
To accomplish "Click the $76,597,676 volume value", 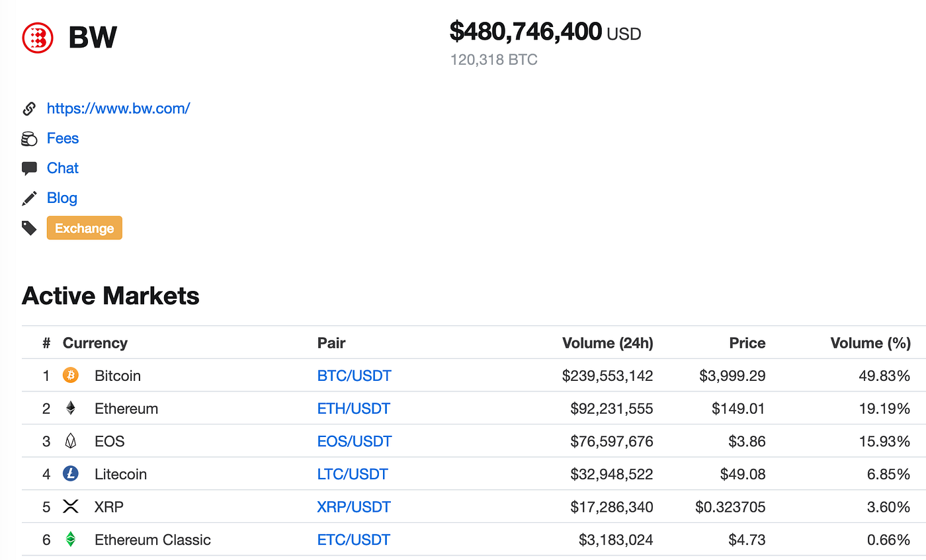I will click(x=612, y=441).
